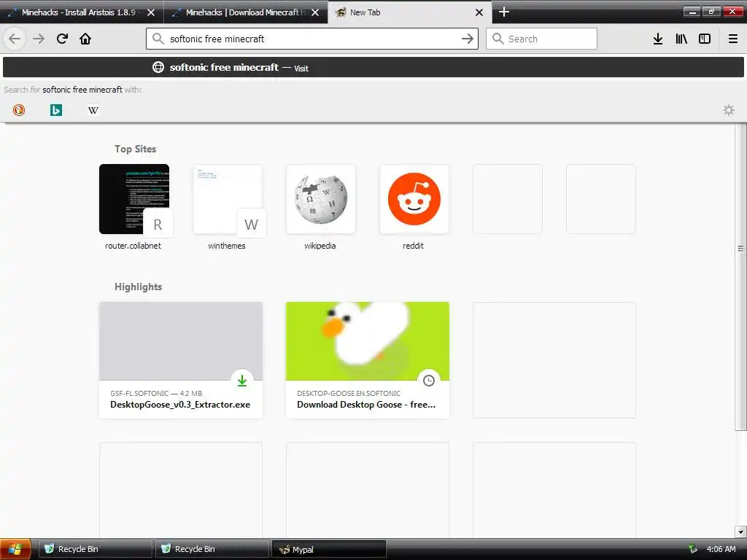Open the Downloads panel
The height and width of the screenshot is (560, 747).
[658, 39]
